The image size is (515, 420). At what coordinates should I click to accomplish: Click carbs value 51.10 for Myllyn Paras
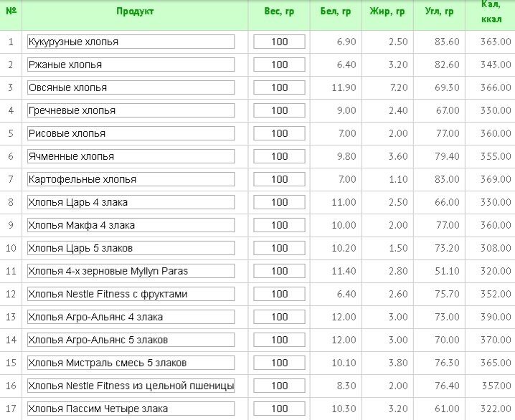click(447, 271)
